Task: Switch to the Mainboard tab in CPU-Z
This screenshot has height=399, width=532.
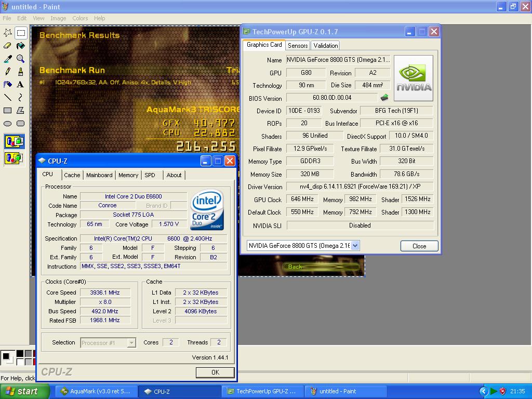Action: 99,175
